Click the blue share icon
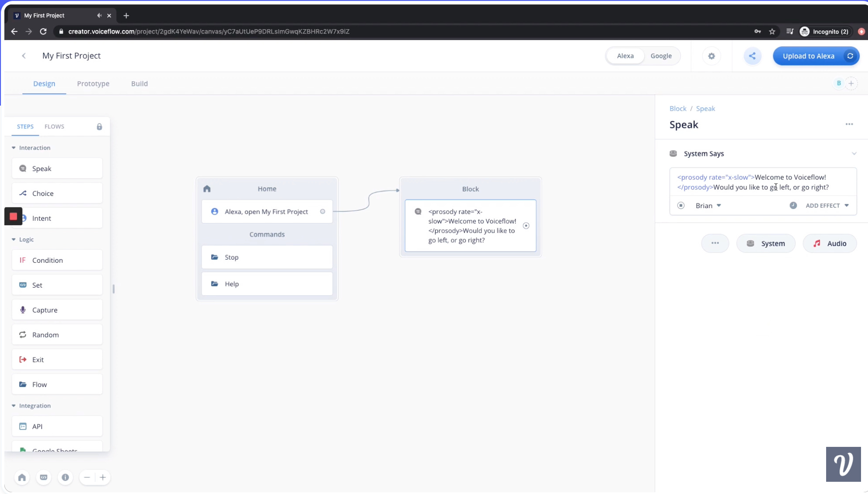Image resolution: width=868 pixels, height=494 pixels. pyautogui.click(x=752, y=56)
